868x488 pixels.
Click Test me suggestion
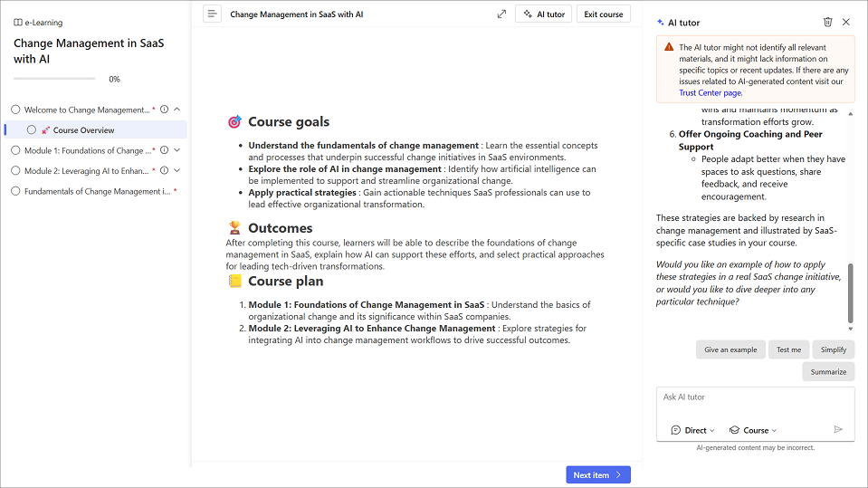(x=788, y=349)
